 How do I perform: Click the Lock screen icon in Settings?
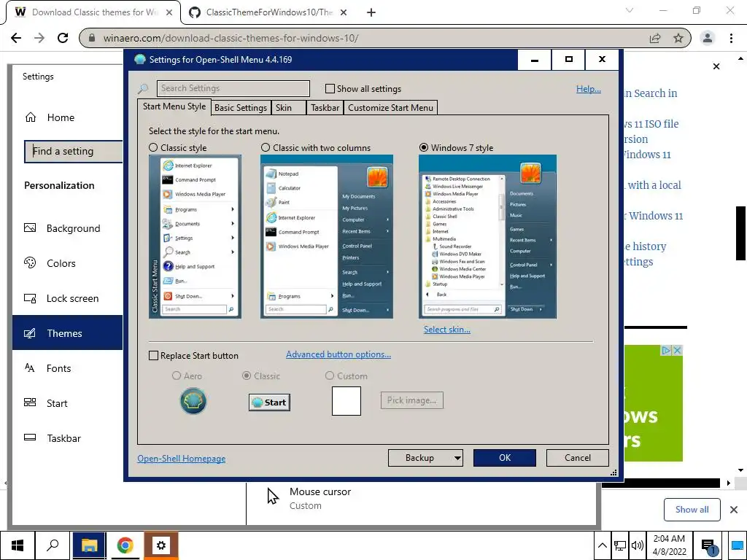click(30, 298)
